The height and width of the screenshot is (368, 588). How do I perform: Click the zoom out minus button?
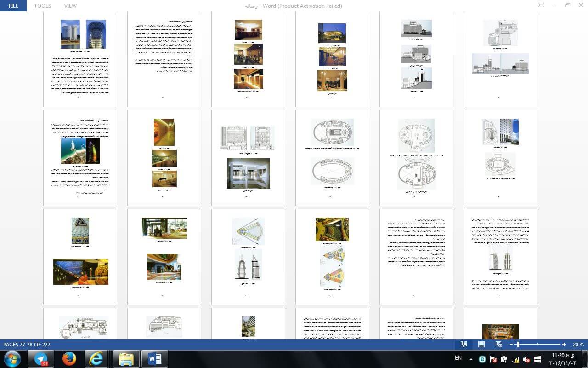511,345
